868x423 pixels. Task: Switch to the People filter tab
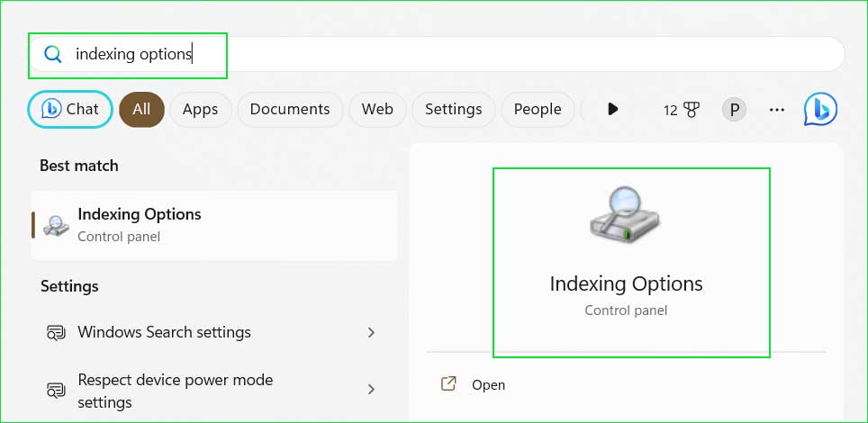[538, 110]
